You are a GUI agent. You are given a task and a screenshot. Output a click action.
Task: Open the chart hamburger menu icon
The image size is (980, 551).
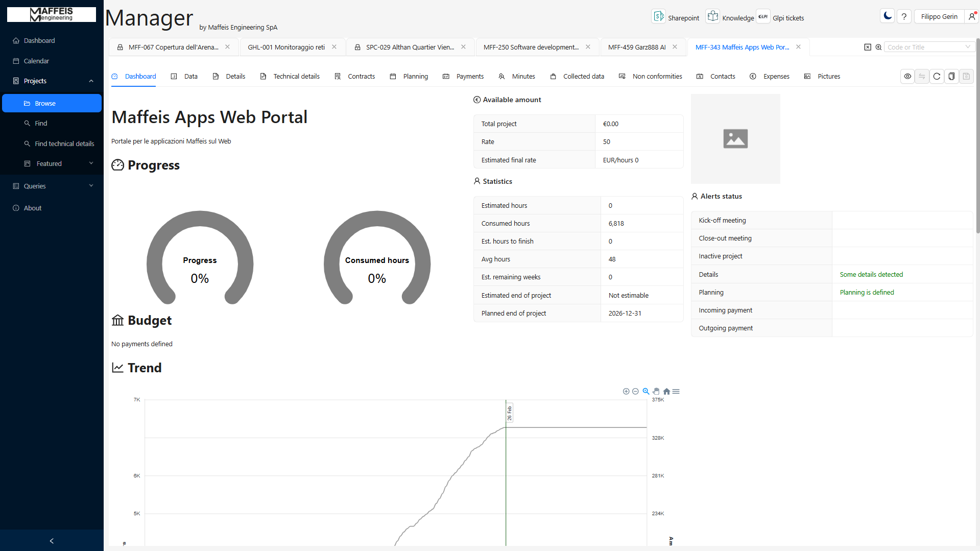676,391
